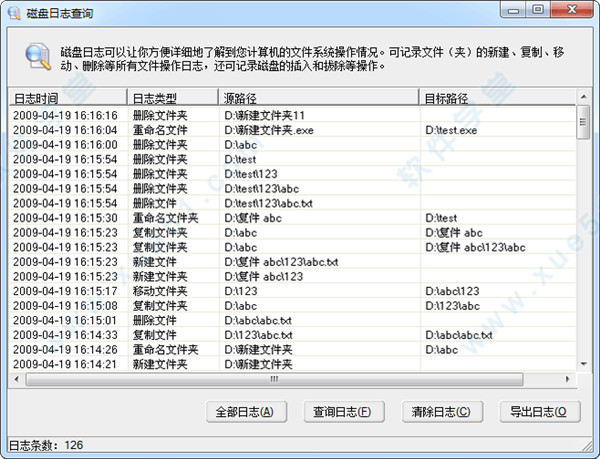
Task: Click the horizontal scrollbar thumb
Action: (x=274, y=379)
